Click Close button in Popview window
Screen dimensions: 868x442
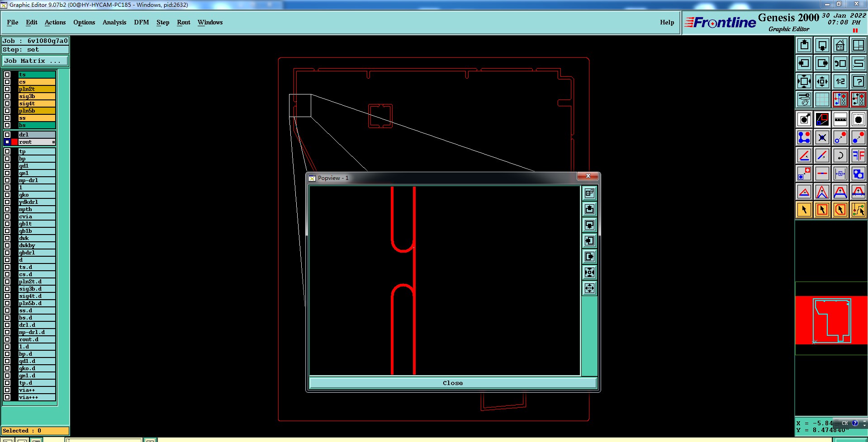point(453,383)
